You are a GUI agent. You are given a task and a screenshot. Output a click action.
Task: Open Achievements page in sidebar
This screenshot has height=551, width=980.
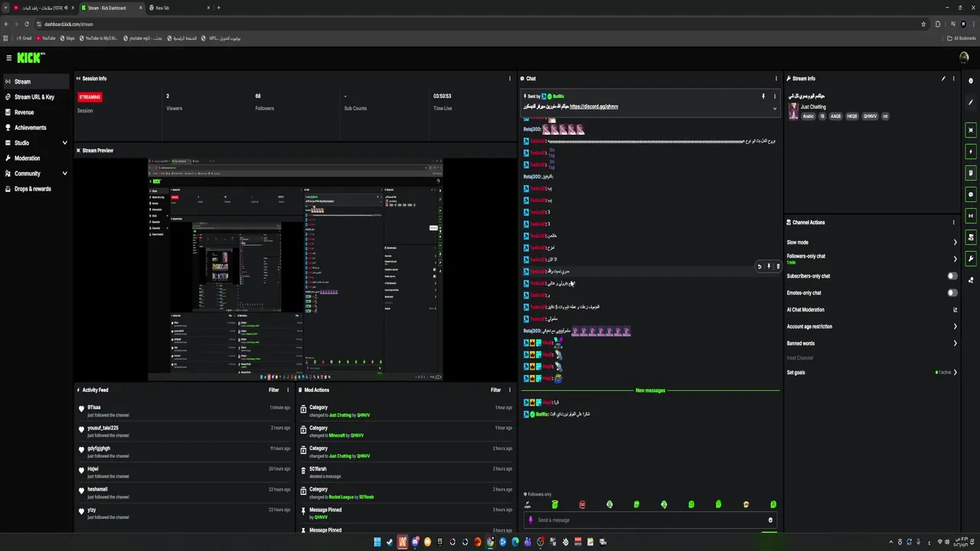pos(35,127)
